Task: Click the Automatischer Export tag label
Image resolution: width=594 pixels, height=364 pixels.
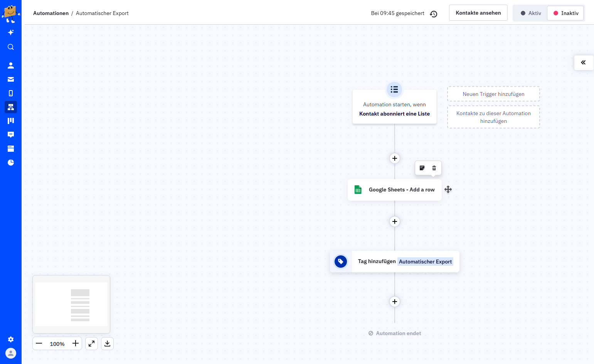Action: (x=425, y=262)
